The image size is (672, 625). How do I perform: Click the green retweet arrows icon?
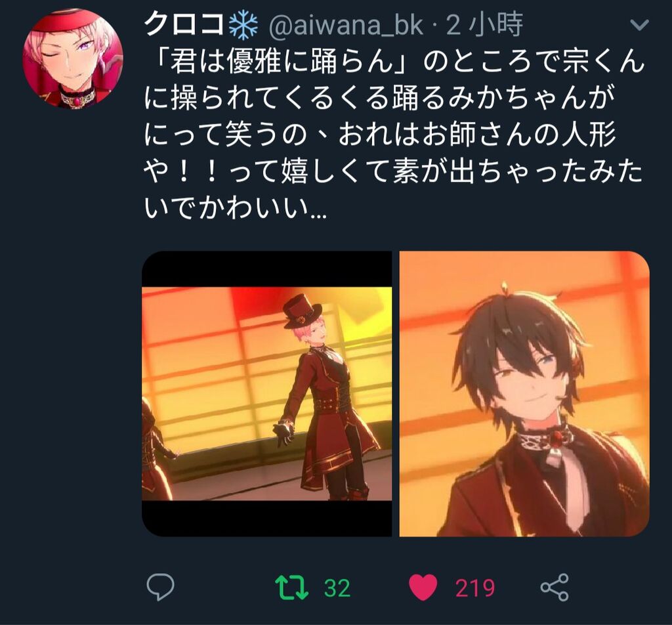(x=291, y=588)
